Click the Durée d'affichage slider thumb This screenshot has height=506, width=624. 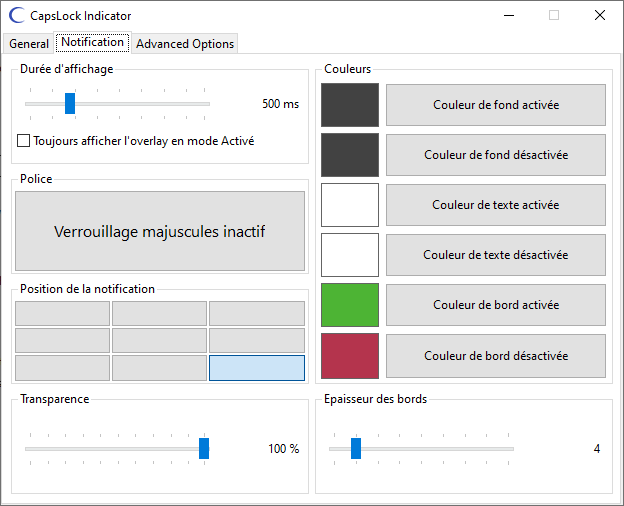(70, 104)
